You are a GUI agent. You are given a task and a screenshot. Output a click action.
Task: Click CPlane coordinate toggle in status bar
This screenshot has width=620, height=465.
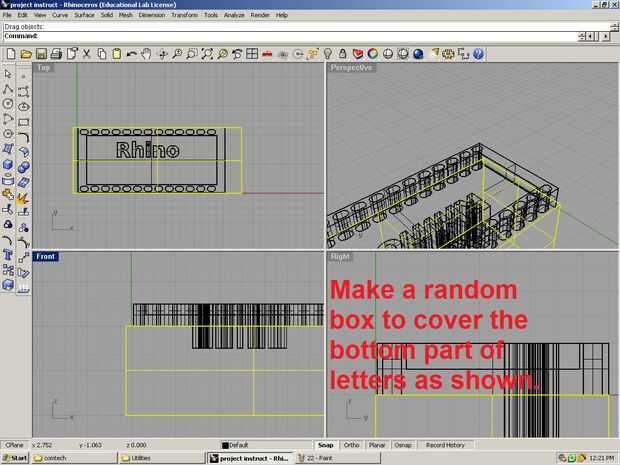coord(15,445)
